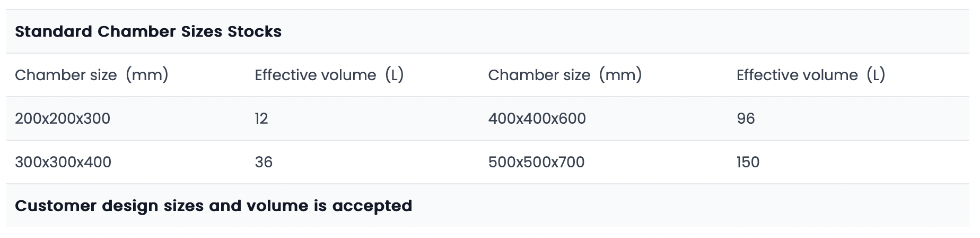Click the Customer design sizes accepted note

(213, 206)
